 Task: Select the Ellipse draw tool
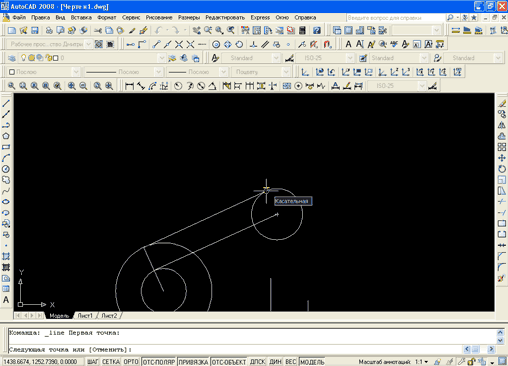(x=6, y=202)
